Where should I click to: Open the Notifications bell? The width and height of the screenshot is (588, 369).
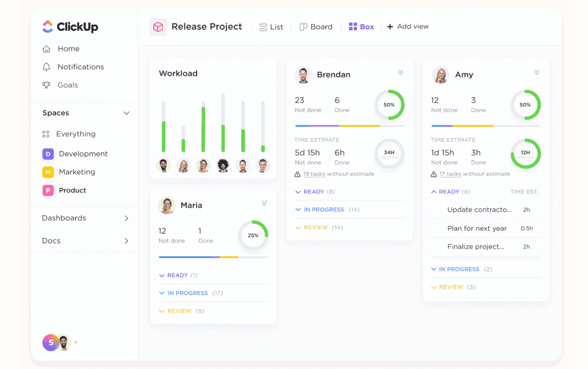click(46, 67)
